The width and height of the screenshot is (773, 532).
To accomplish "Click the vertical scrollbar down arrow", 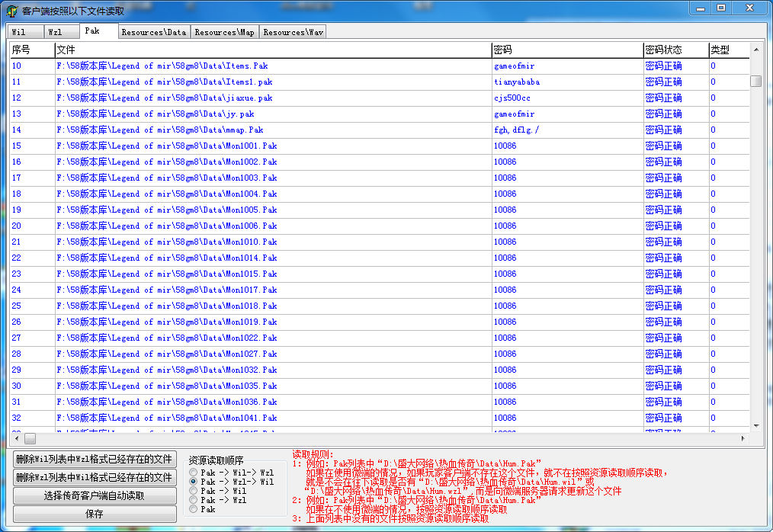I will [755, 425].
